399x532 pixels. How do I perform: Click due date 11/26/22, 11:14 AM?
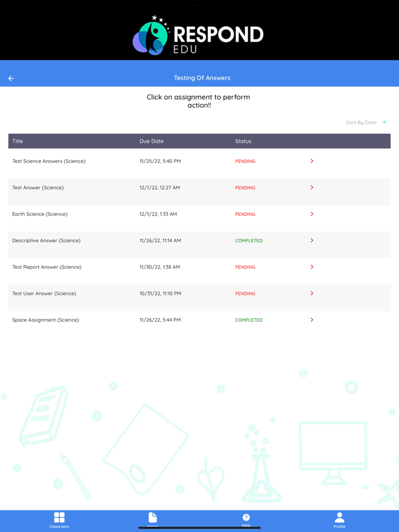tap(160, 240)
